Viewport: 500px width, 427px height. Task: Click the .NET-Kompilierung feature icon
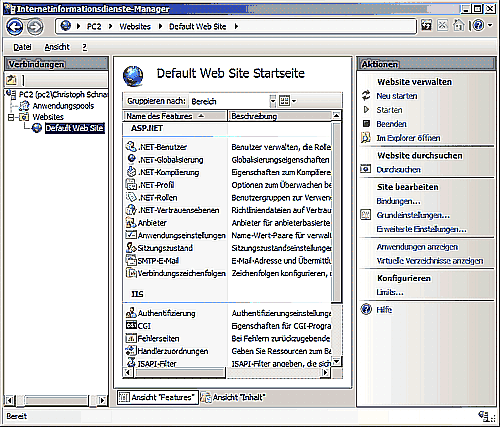pos(131,172)
